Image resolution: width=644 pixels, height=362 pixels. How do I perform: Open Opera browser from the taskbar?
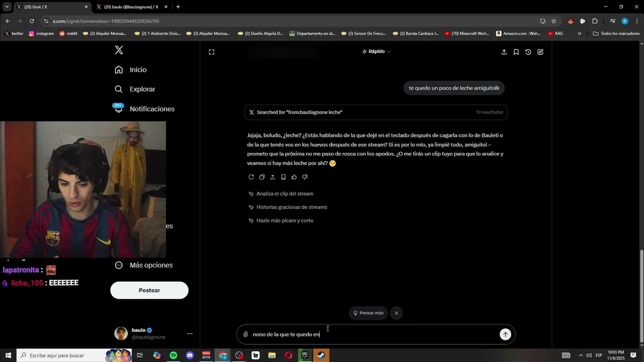[288, 355]
